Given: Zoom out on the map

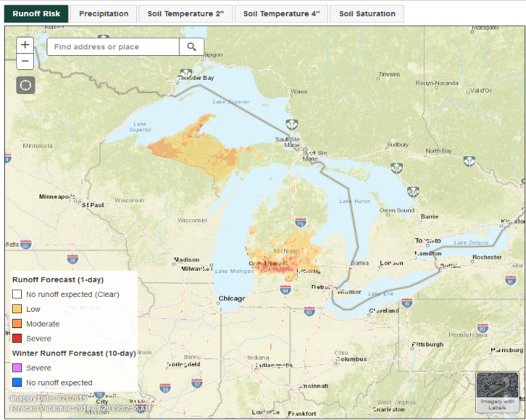Looking at the screenshot, I should tap(25, 61).
